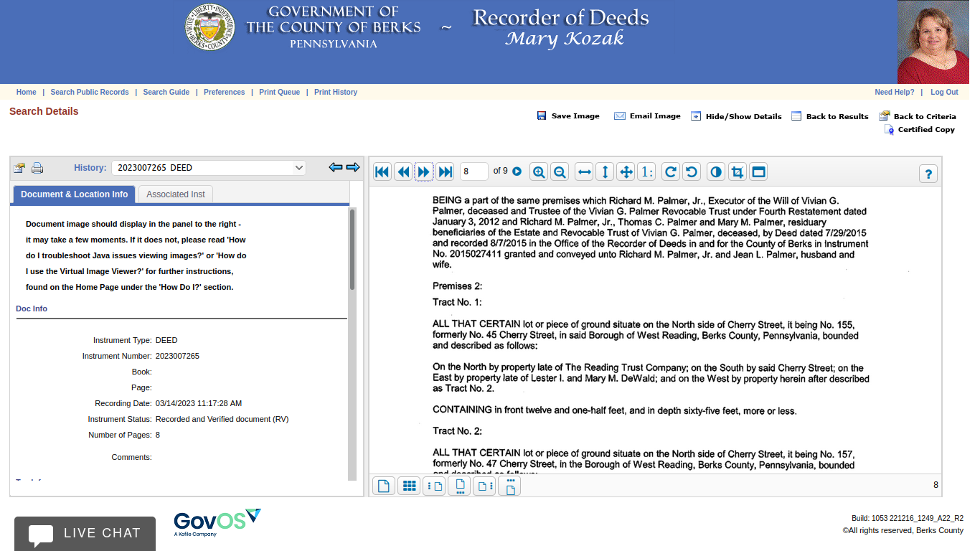The width and height of the screenshot is (980, 551).
Task: Open Search Guide menu item
Action: click(x=166, y=92)
